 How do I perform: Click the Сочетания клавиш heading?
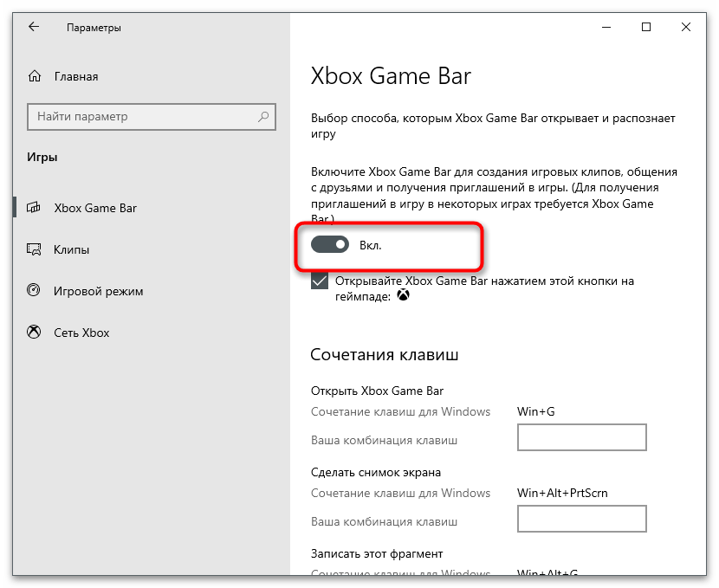point(385,355)
